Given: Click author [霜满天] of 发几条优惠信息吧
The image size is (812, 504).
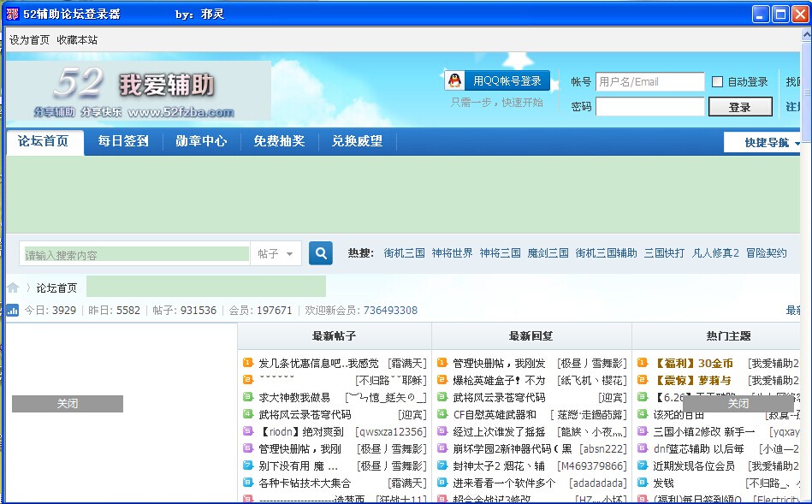Looking at the screenshot, I should pos(407,363).
